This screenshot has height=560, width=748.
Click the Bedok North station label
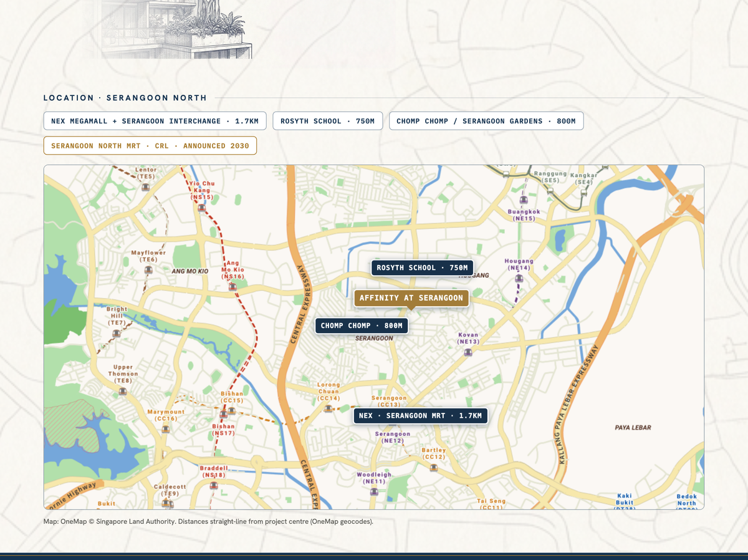click(687, 501)
